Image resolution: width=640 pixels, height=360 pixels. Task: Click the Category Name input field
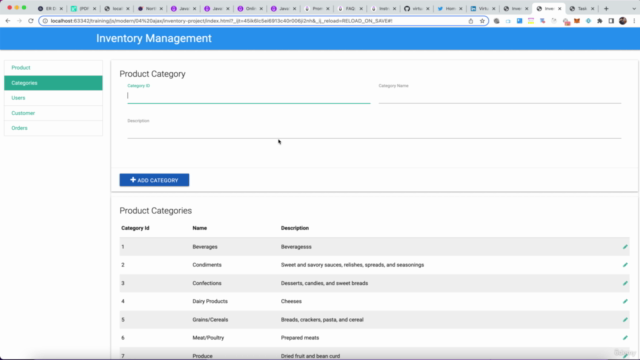click(500, 96)
